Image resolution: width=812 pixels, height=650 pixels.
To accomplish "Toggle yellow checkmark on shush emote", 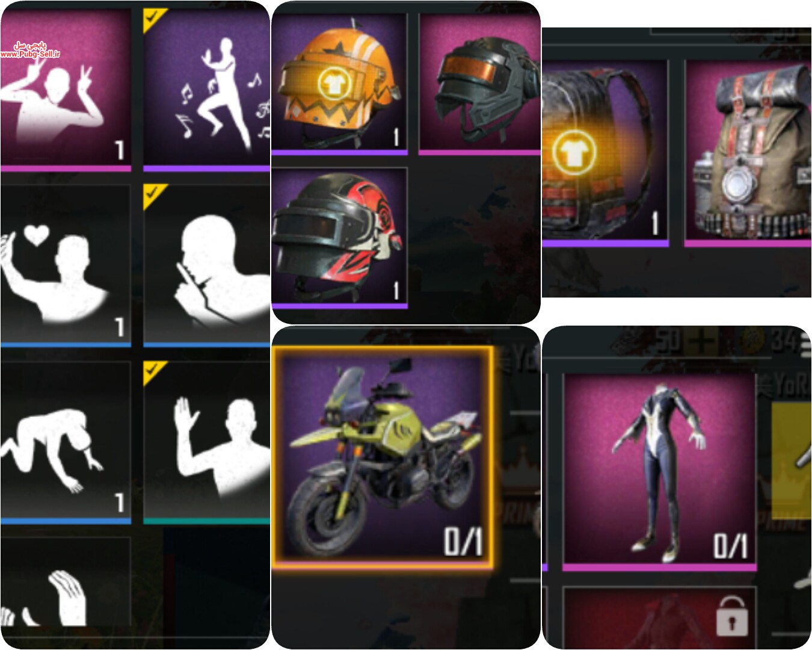I will pyautogui.click(x=153, y=195).
